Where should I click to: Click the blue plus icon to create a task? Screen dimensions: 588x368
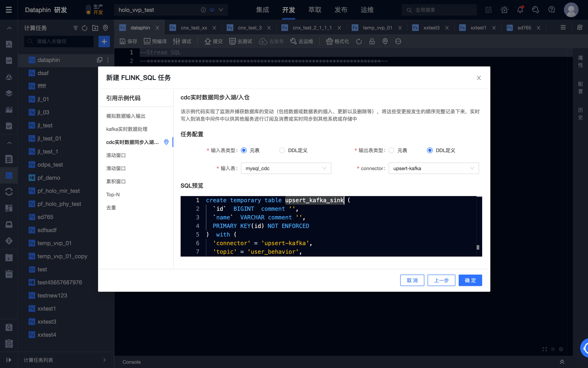104,41
